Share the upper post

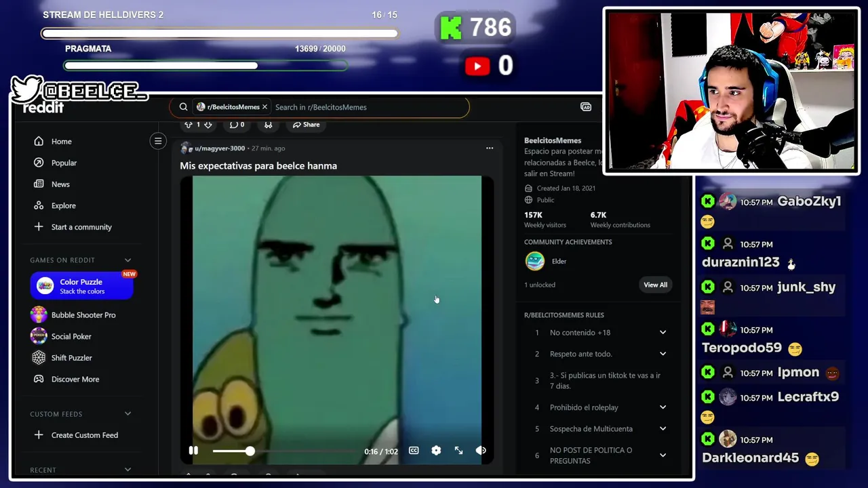pyautogui.click(x=307, y=125)
